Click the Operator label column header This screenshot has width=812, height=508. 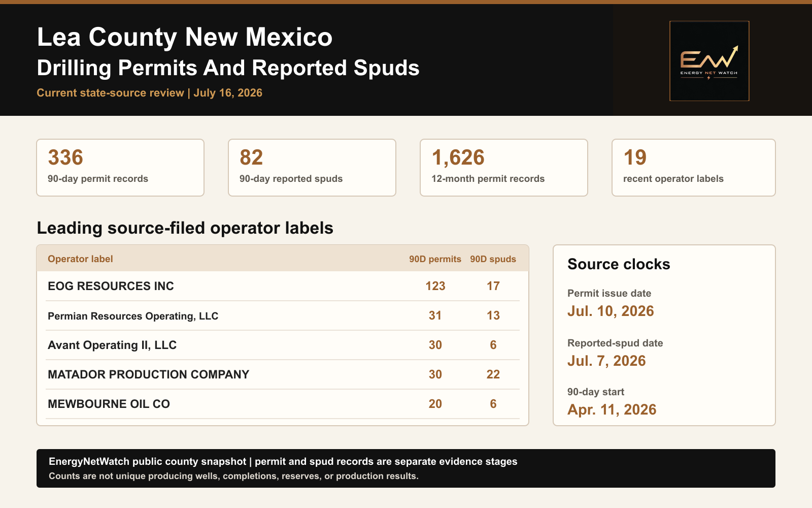click(x=80, y=259)
